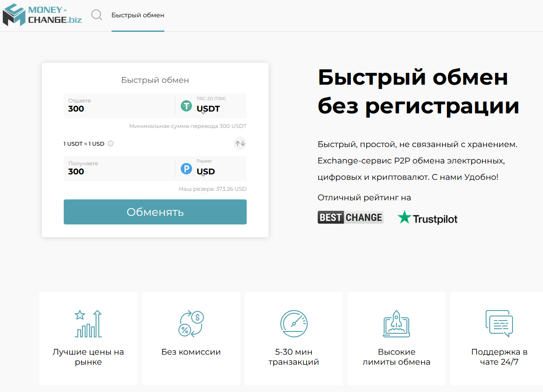The width and height of the screenshot is (543, 392).
Task: Click the blue Payeer P icon
Action: tap(186, 168)
